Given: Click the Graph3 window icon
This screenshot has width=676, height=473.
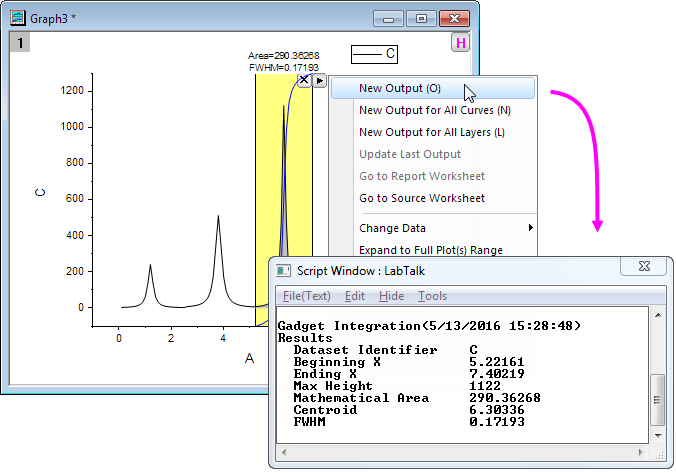Looking at the screenshot, I should click(x=18, y=17).
